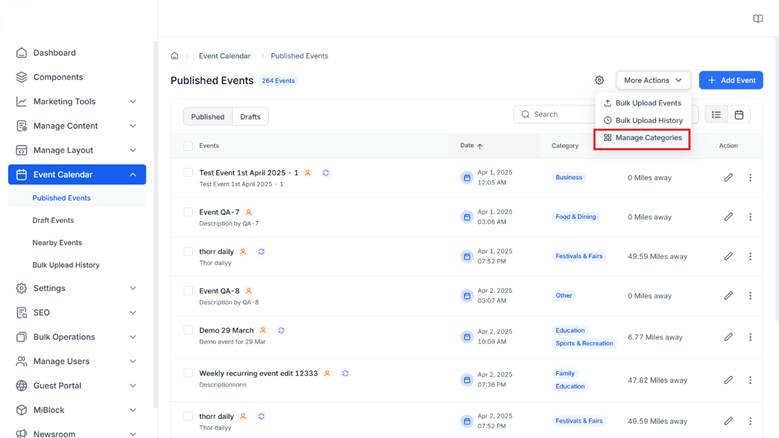This screenshot has width=779, height=438.
Task: Click the Manage Layout icon
Action: coord(21,150)
